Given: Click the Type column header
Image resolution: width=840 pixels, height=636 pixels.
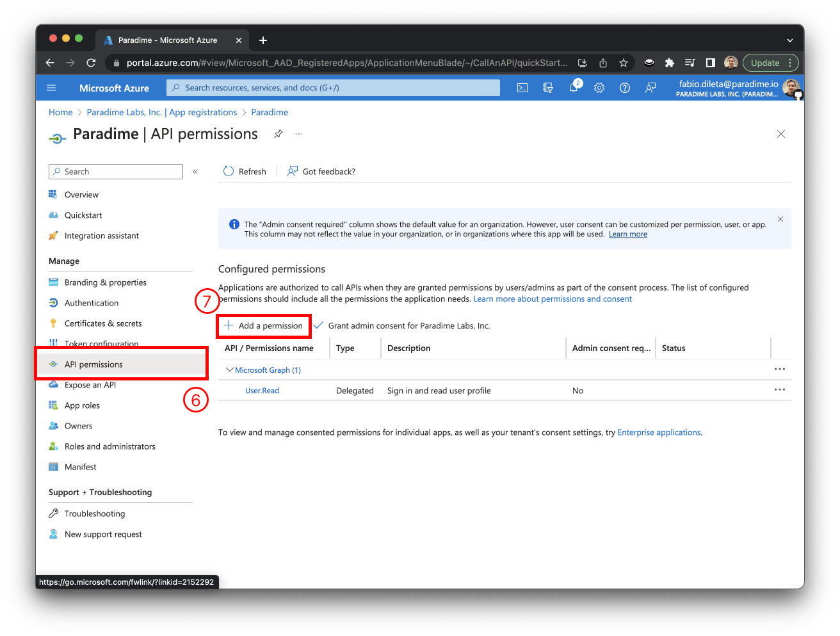Looking at the screenshot, I should (345, 348).
